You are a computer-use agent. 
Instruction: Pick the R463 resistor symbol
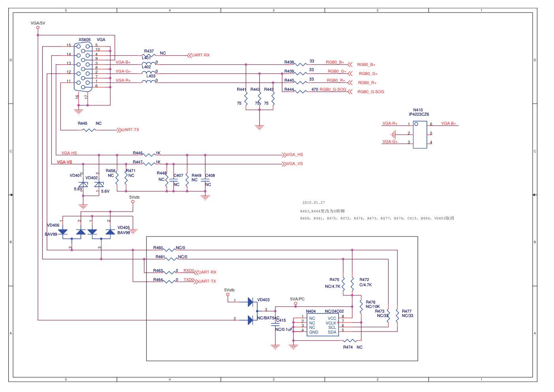(x=169, y=272)
